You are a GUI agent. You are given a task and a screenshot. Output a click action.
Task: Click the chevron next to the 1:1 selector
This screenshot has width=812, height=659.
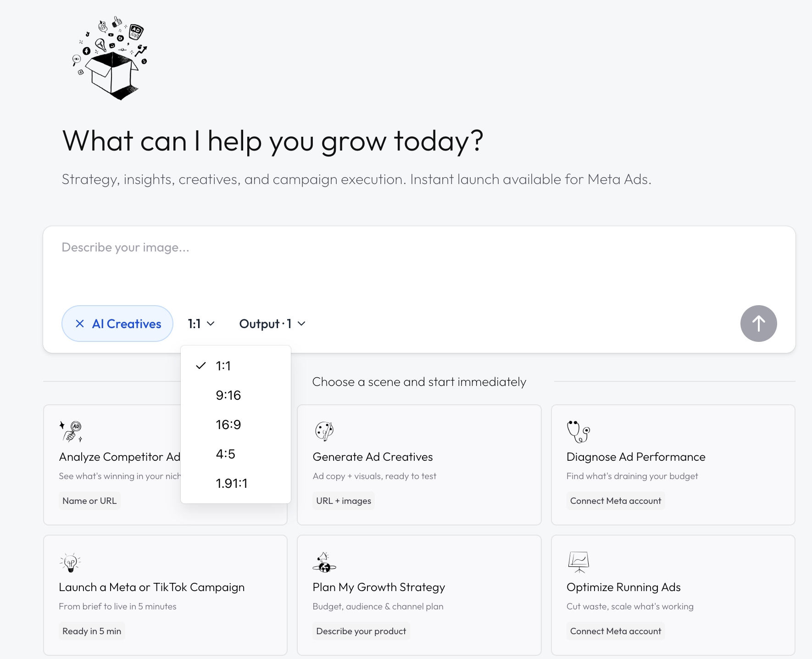211,324
